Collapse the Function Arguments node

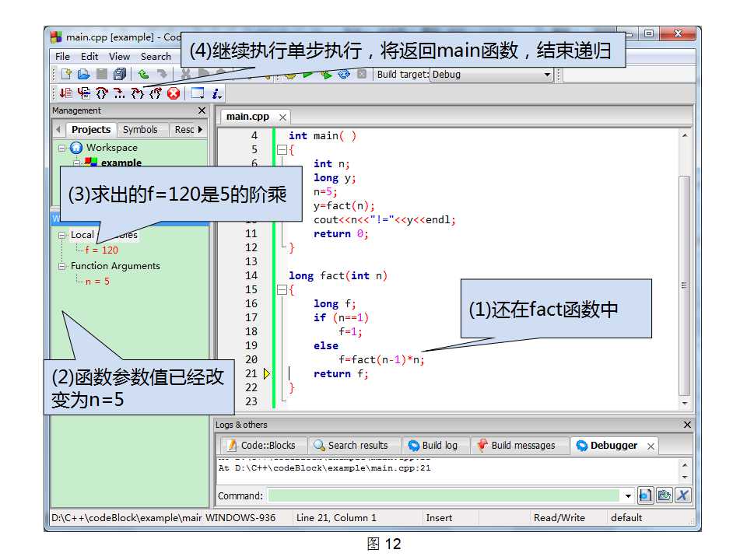62,266
